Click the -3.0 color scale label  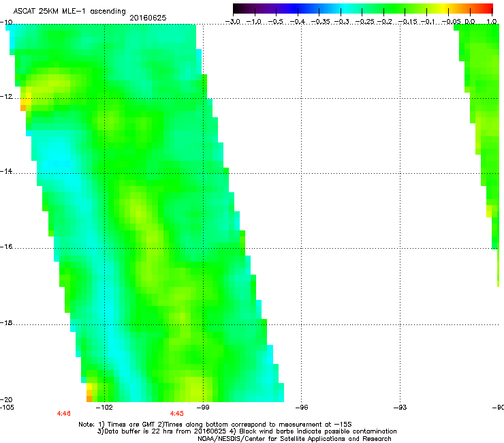coord(232,22)
